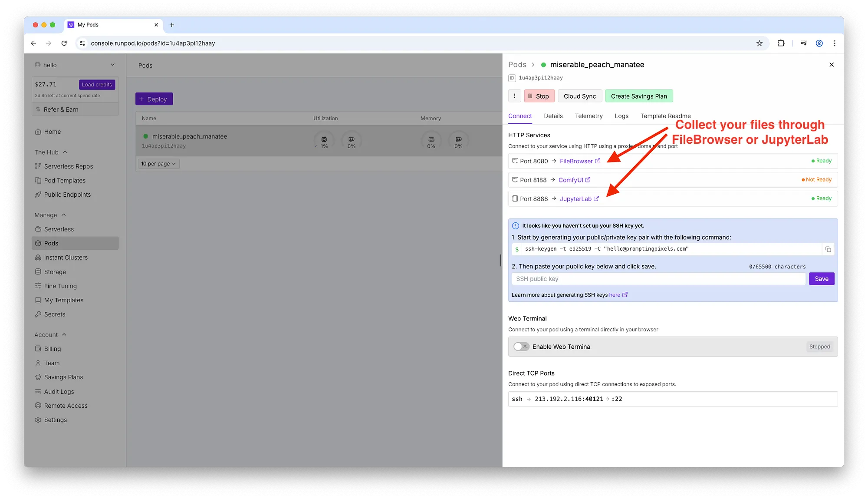Go to Secrets in the sidebar
The height and width of the screenshot is (499, 868).
click(x=54, y=314)
